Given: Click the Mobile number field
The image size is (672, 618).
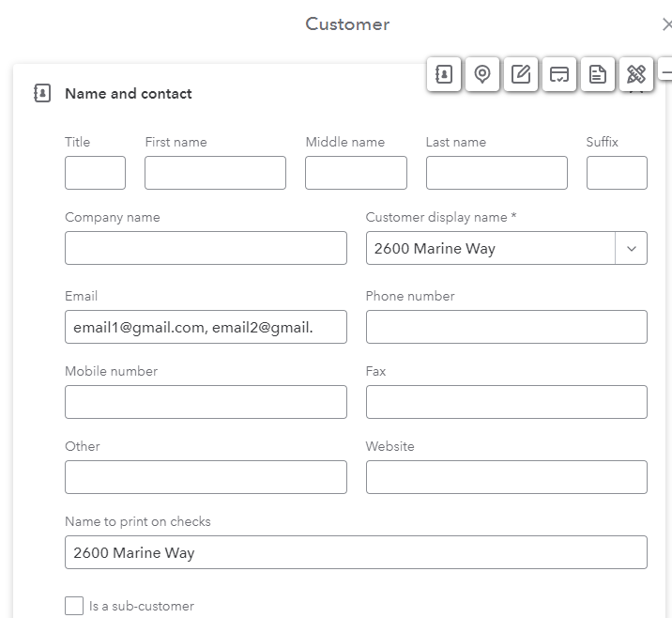Looking at the screenshot, I should [206, 402].
